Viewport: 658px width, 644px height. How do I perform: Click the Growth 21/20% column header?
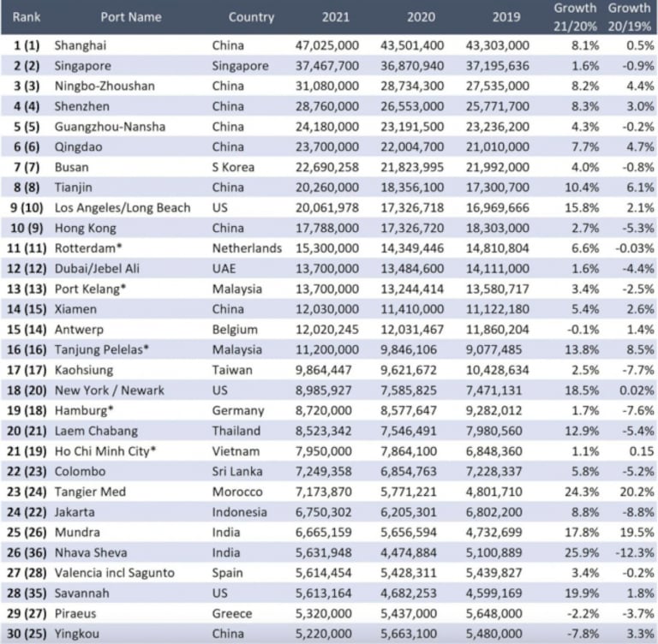(575, 17)
